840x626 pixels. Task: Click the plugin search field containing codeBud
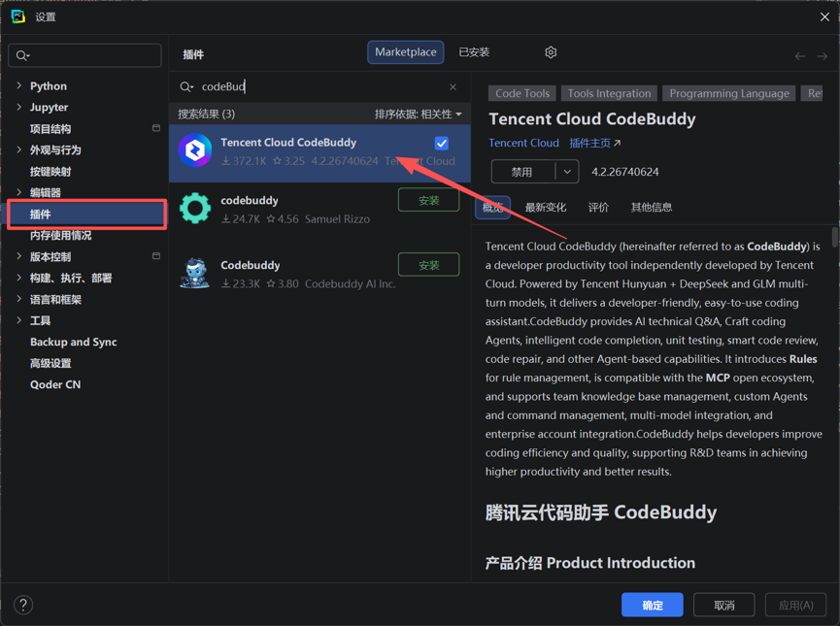(319, 86)
